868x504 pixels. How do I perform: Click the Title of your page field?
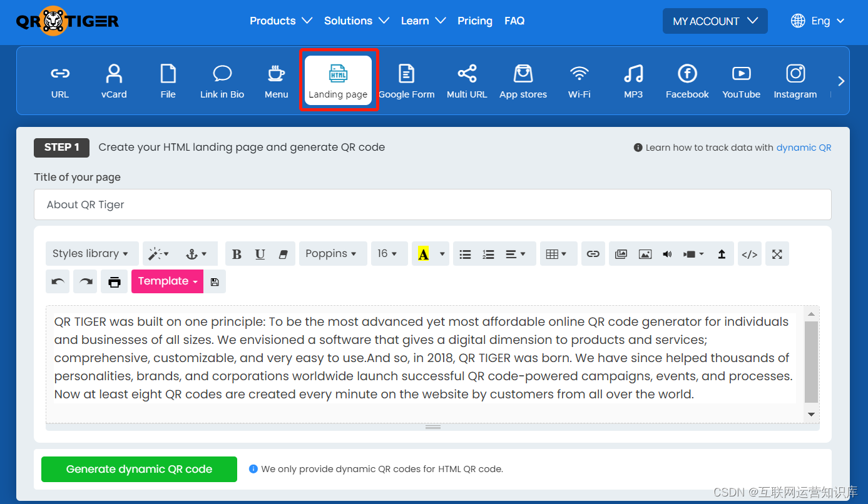coord(432,204)
